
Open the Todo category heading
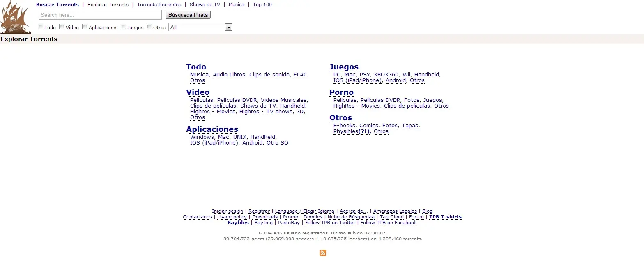(196, 67)
